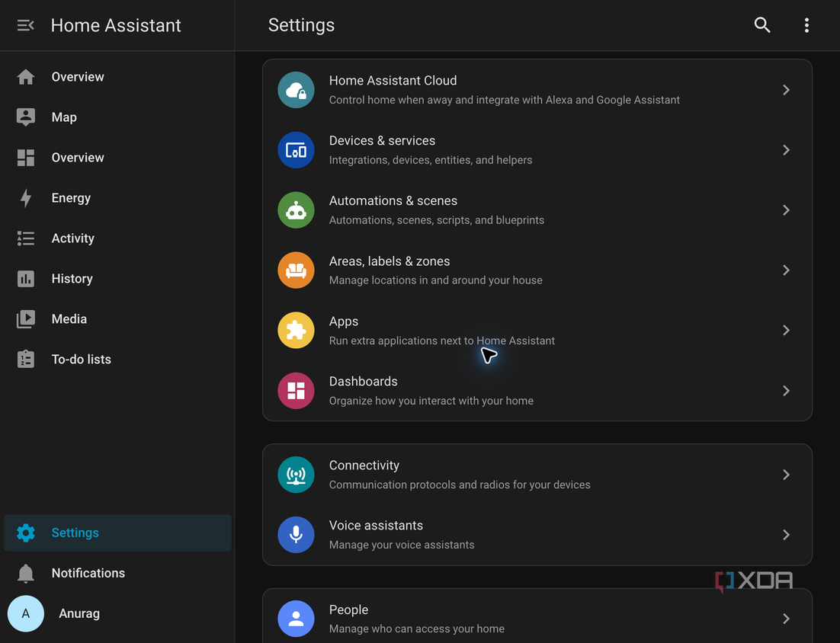Click the To-do lists clipboard icon
This screenshot has height=643, width=840.
coord(26,360)
